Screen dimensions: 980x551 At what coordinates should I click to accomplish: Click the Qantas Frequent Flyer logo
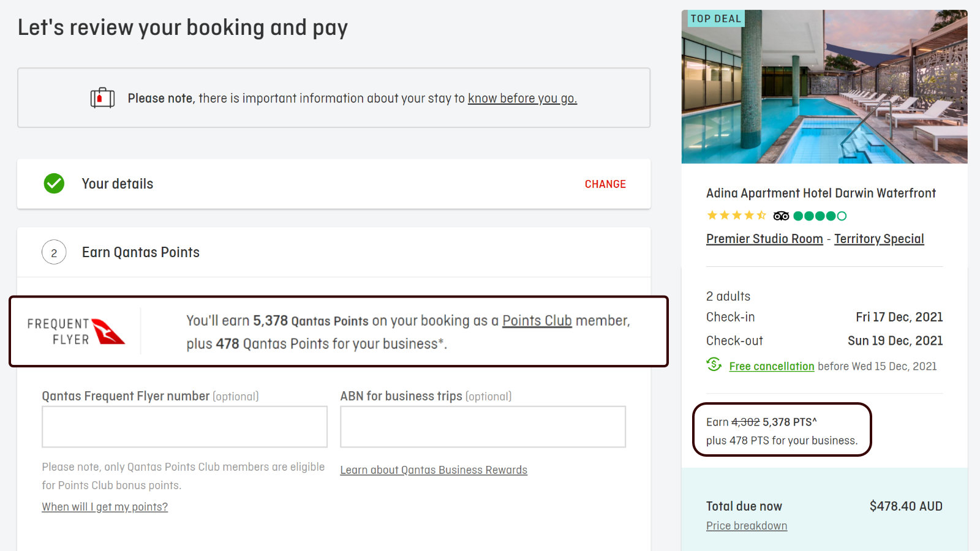click(76, 331)
